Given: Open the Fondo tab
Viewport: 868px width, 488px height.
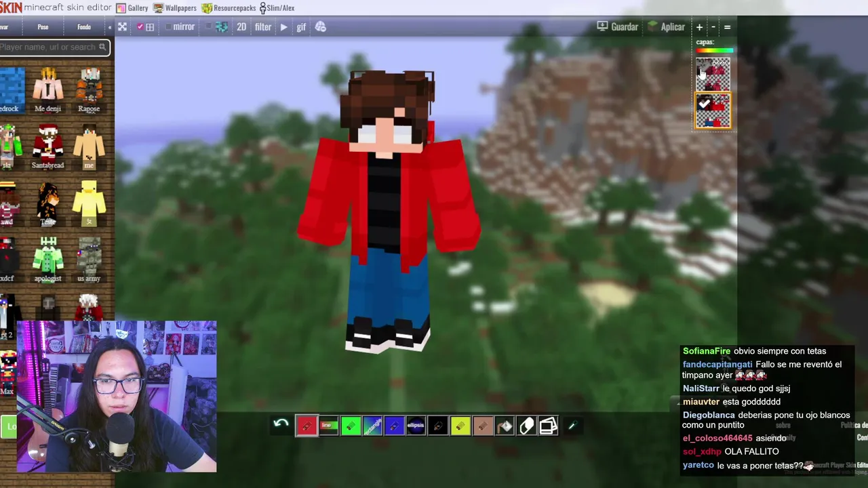Looking at the screenshot, I should point(84,27).
